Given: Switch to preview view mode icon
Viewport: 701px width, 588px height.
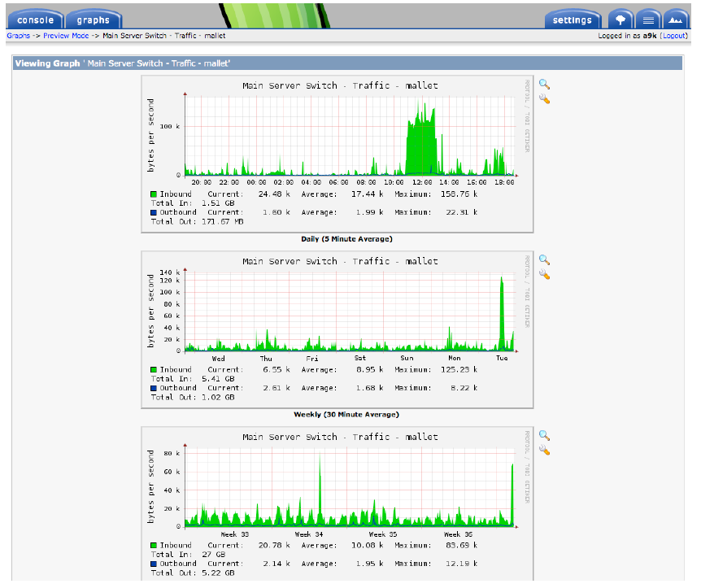Looking at the screenshot, I should (x=676, y=20).
